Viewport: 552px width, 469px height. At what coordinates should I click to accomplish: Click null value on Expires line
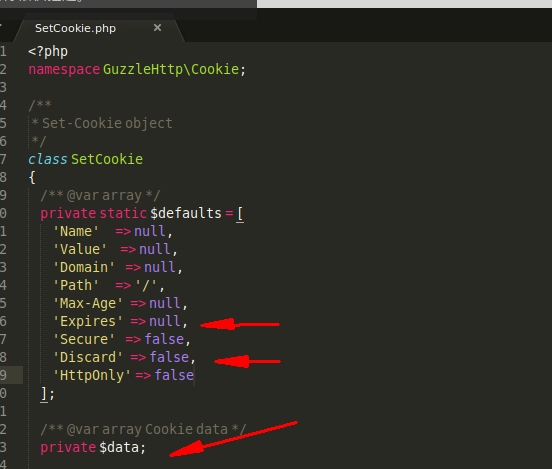tap(165, 321)
